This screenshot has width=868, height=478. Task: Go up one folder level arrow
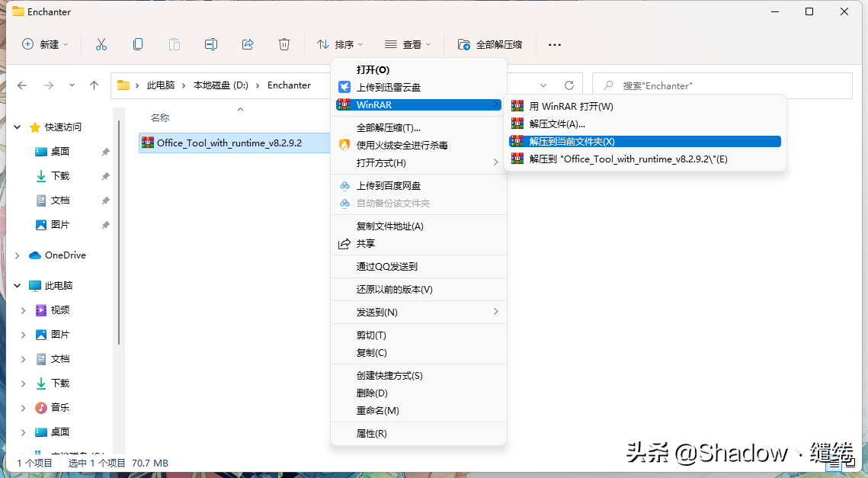point(94,85)
